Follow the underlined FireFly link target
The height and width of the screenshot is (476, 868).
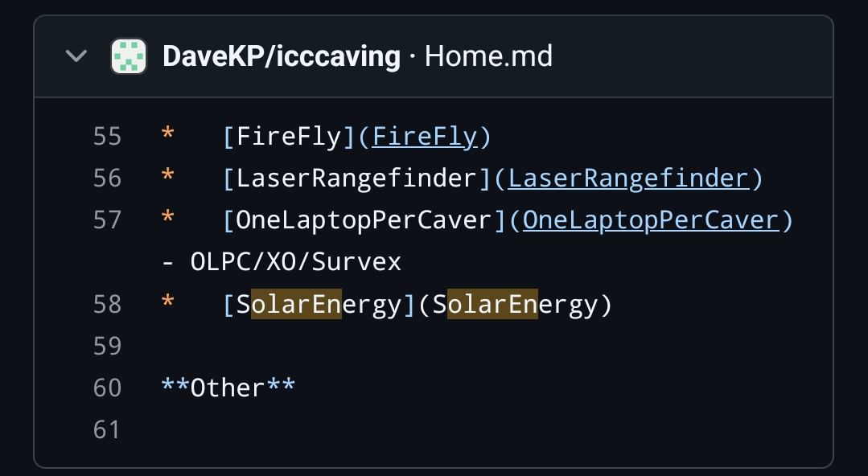(425, 137)
